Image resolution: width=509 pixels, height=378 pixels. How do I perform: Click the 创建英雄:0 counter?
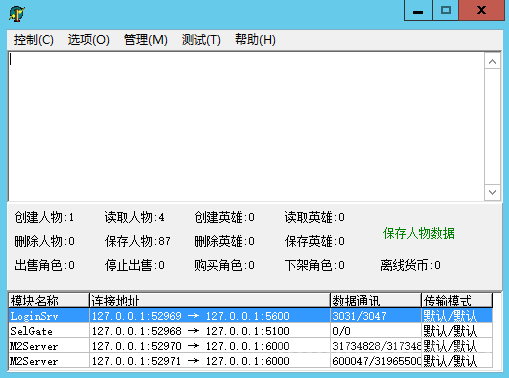coord(225,217)
